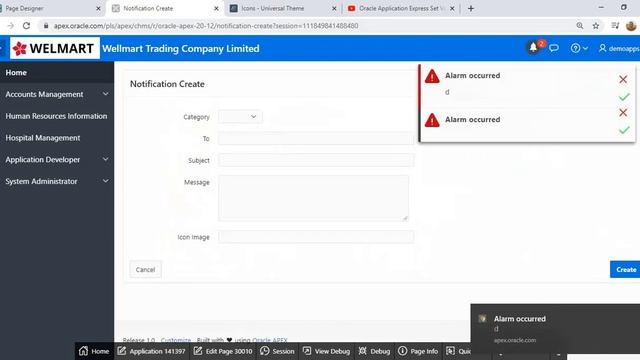Open the reading list icon in browser

(615, 26)
